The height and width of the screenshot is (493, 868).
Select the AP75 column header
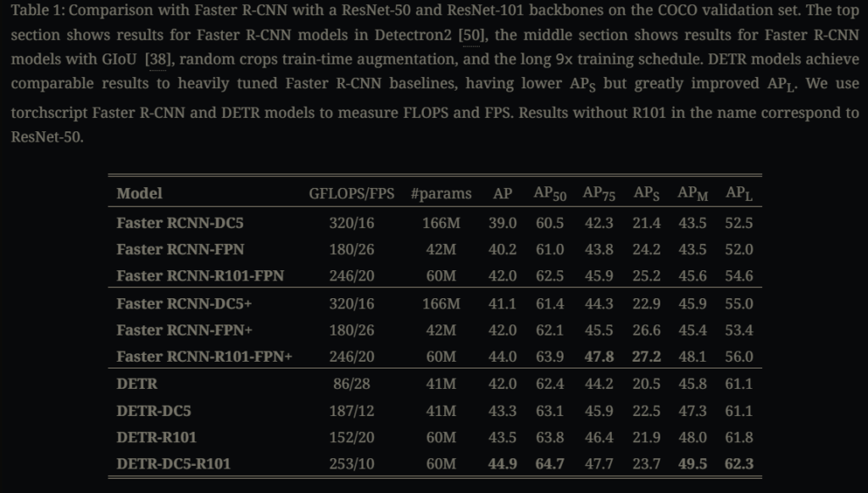(x=599, y=193)
